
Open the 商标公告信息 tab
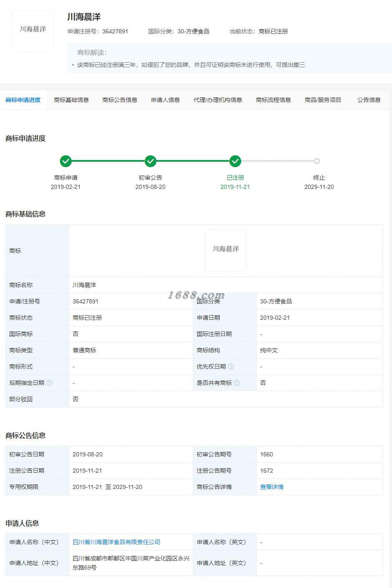tap(120, 100)
